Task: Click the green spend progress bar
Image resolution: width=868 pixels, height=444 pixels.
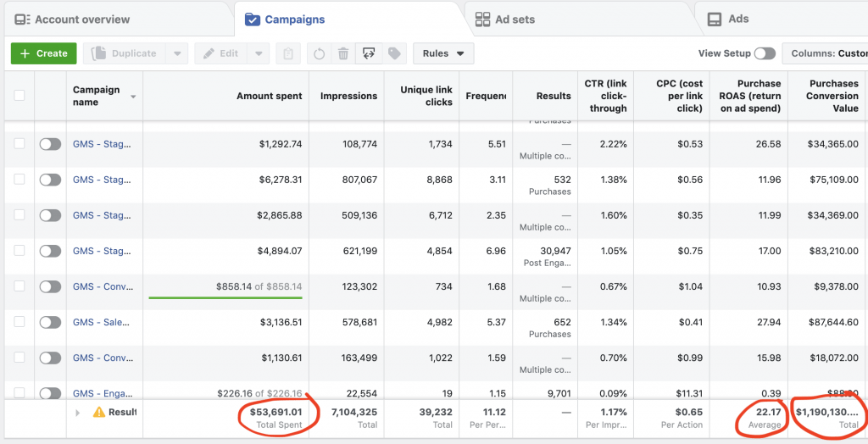Action: click(225, 297)
